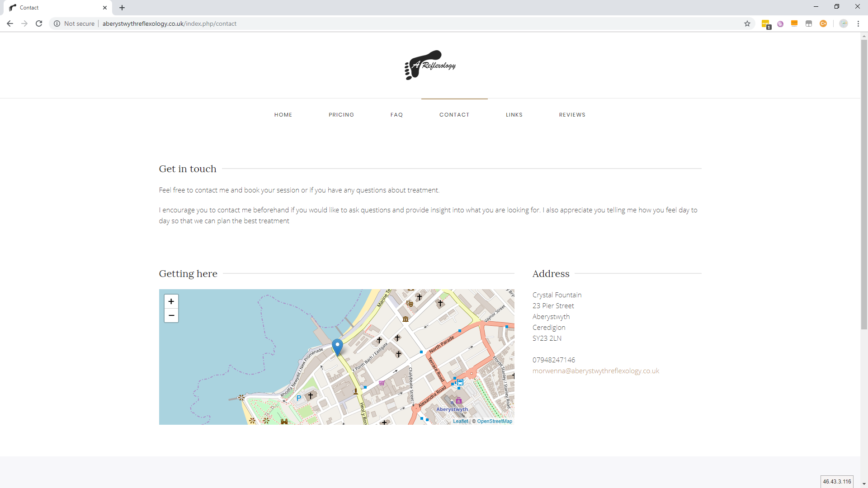This screenshot has height=488, width=868.
Task: Navigate to the FAQ page
Action: [x=396, y=115]
